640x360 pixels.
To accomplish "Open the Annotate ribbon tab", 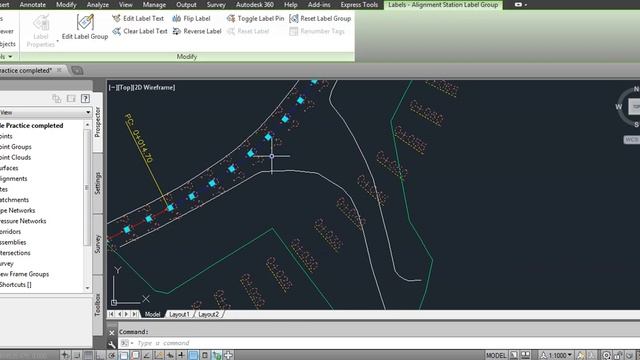I will click(x=33, y=4).
